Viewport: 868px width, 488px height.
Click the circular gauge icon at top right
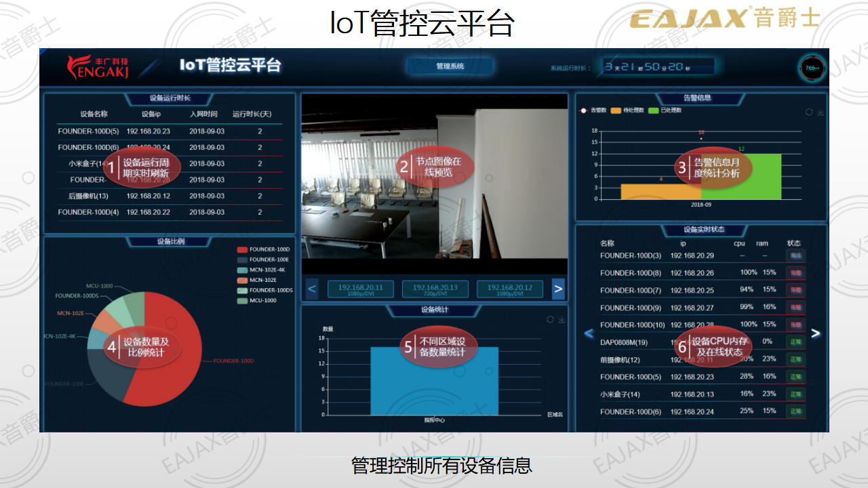[811, 68]
